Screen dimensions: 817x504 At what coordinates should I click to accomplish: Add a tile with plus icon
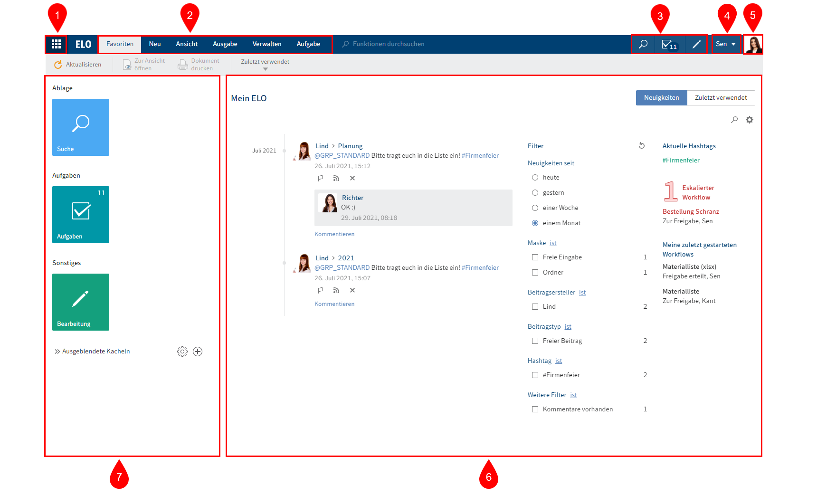coord(198,352)
